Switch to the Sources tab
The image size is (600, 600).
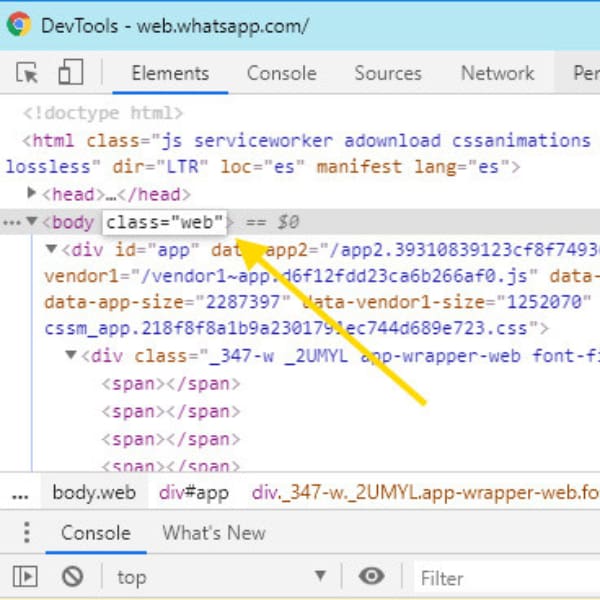(x=388, y=73)
